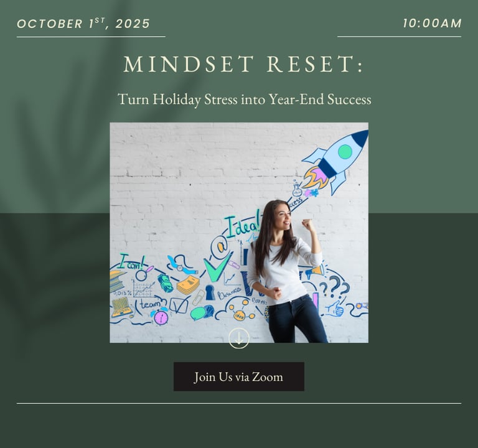This screenshot has width=478, height=448.
Task: Click the 10:00AM time text
Action: click(432, 24)
